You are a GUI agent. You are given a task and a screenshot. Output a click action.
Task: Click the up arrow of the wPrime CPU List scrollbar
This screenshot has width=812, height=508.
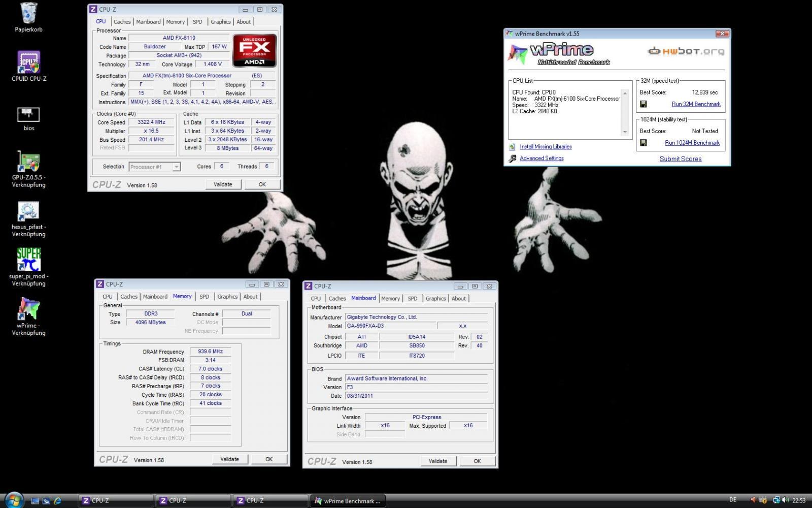pyautogui.click(x=625, y=93)
